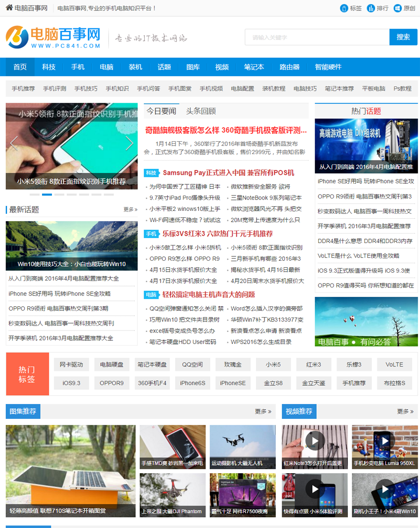Select the iPhoneSE hot tag

(233, 383)
